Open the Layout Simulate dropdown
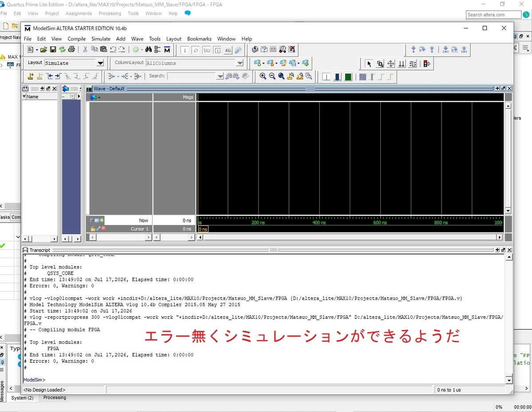 coord(100,63)
